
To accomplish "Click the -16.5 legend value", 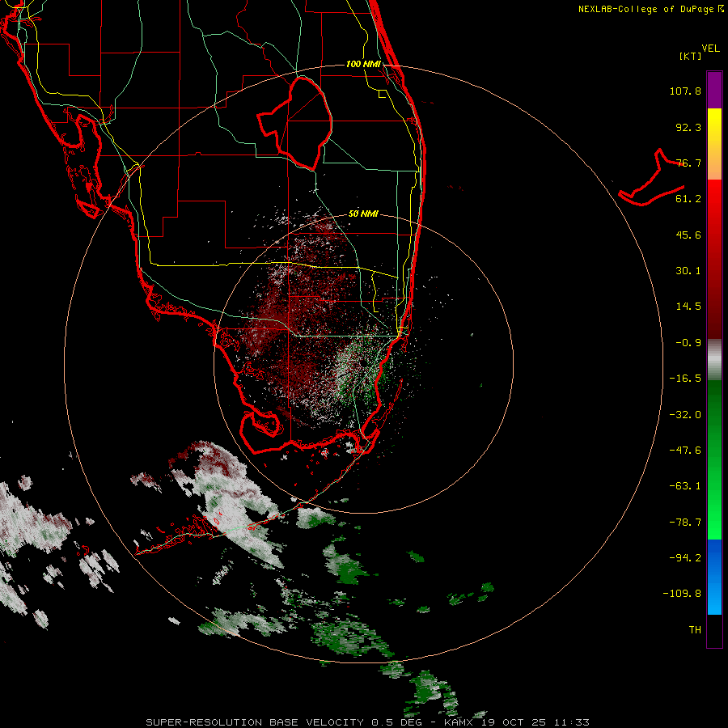I will click(685, 379).
